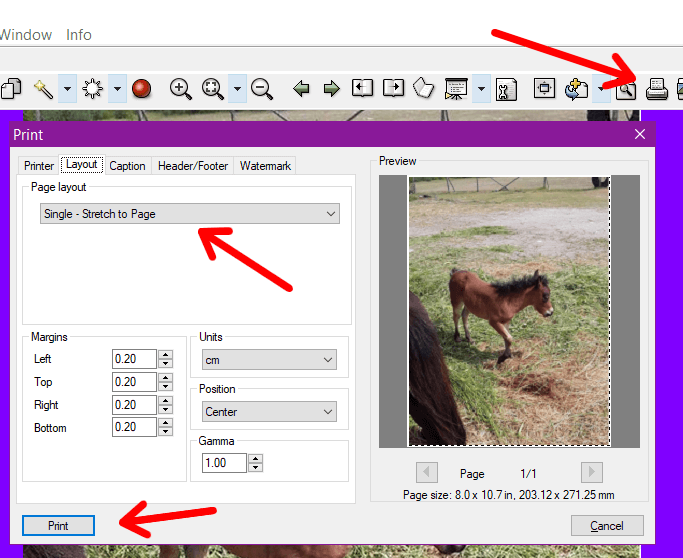Decrease the Top margin with down arrow
Screen dimensions: 683x558
(166, 386)
